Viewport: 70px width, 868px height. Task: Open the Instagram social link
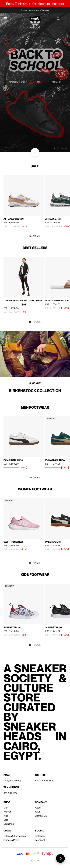[40, 836]
